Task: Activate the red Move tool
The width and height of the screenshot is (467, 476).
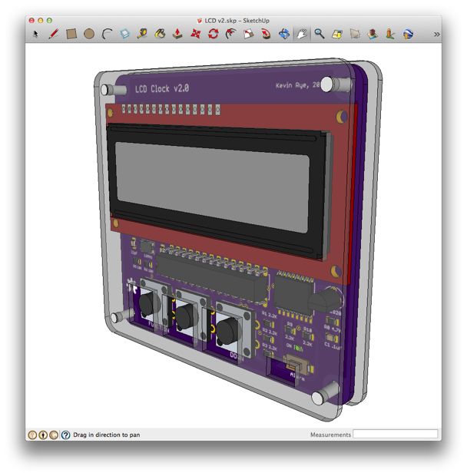Action: tap(196, 34)
